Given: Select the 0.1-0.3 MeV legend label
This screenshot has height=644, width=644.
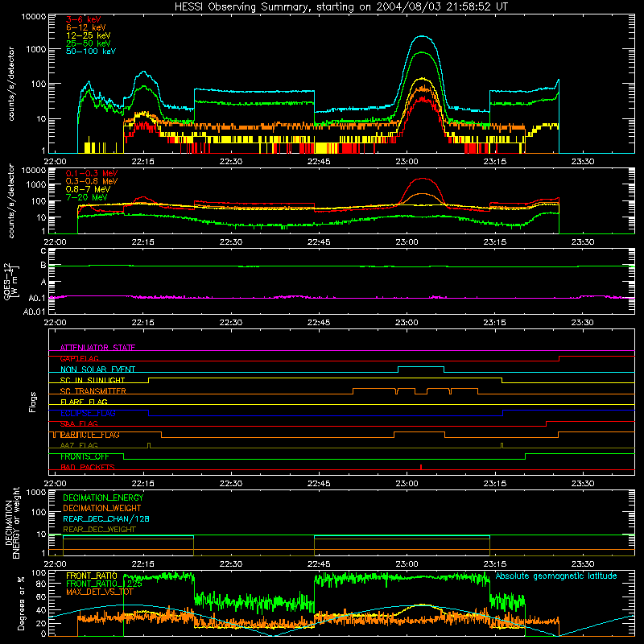Looking at the screenshot, I should point(92,173).
